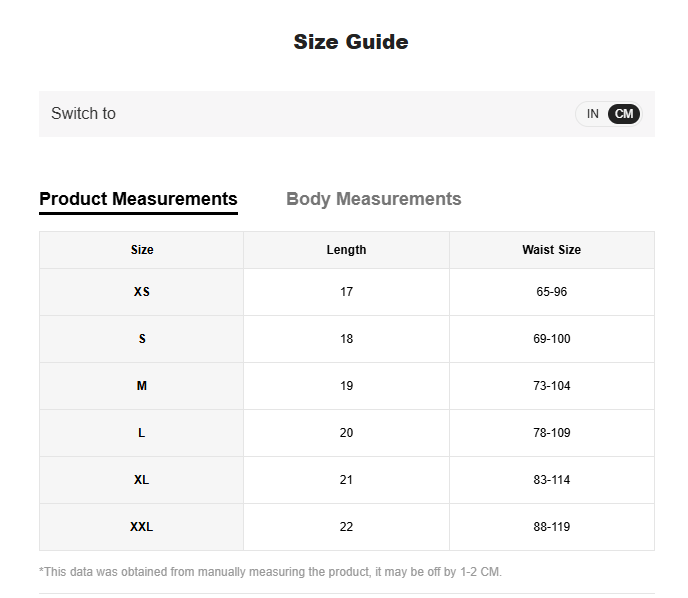
Task: Click the Waist Size column header
Action: point(551,250)
